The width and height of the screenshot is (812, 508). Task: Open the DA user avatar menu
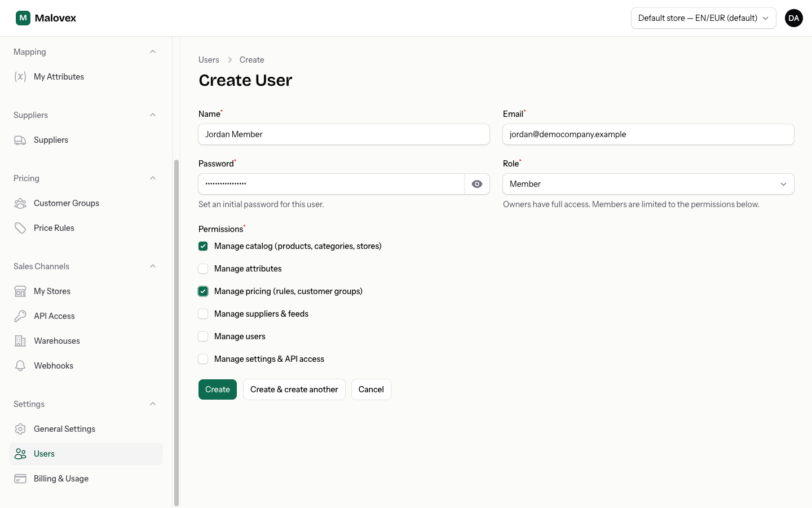793,18
